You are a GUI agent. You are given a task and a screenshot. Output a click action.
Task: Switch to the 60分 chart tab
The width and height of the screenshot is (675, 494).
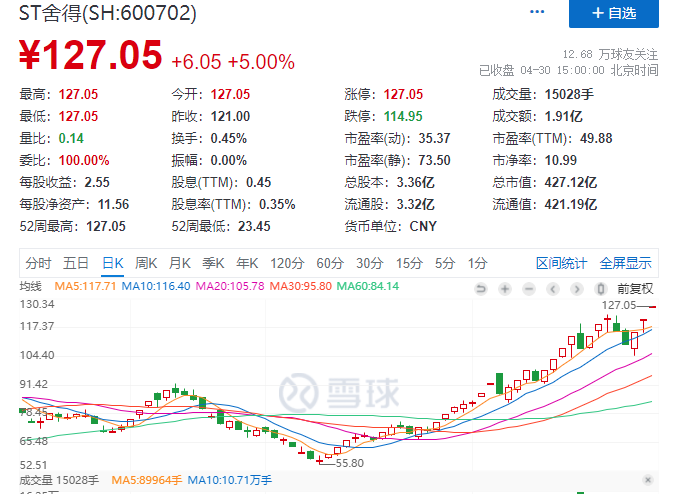(329, 263)
